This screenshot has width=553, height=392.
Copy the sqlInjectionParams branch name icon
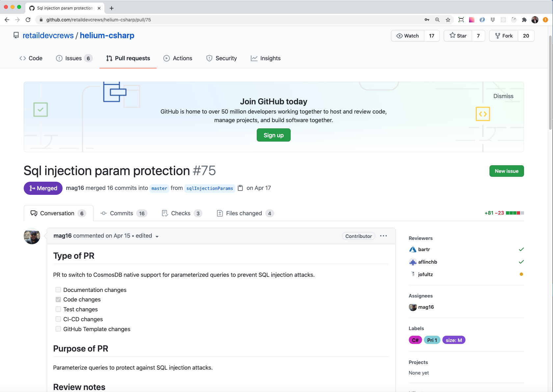[240, 188]
